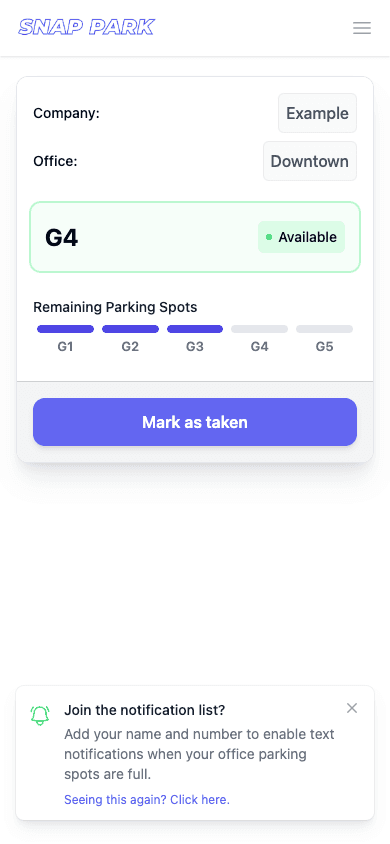Click the Snap Park logo
Screen dimensions: 390x844
(x=87, y=27)
